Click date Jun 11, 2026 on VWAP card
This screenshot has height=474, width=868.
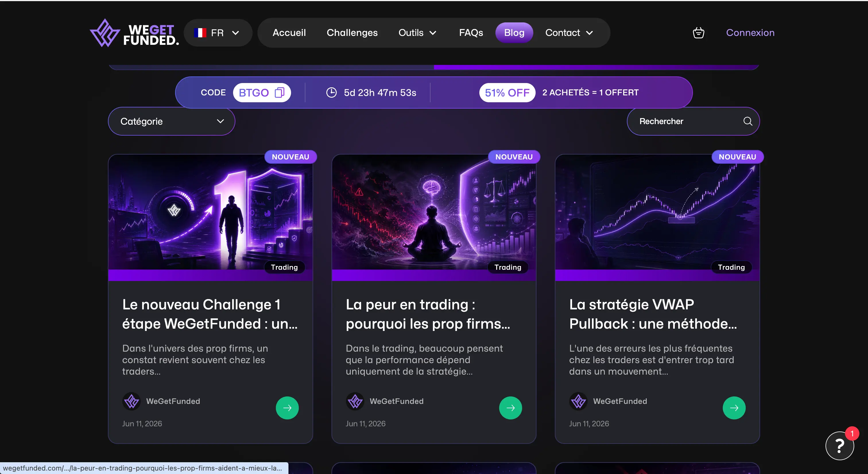click(x=589, y=423)
